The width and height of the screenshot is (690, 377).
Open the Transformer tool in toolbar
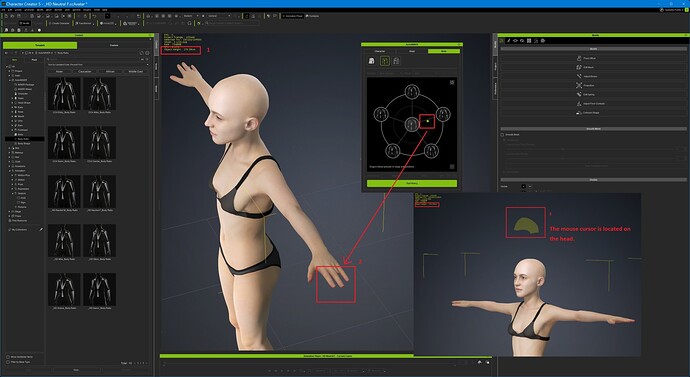(x=83, y=23)
